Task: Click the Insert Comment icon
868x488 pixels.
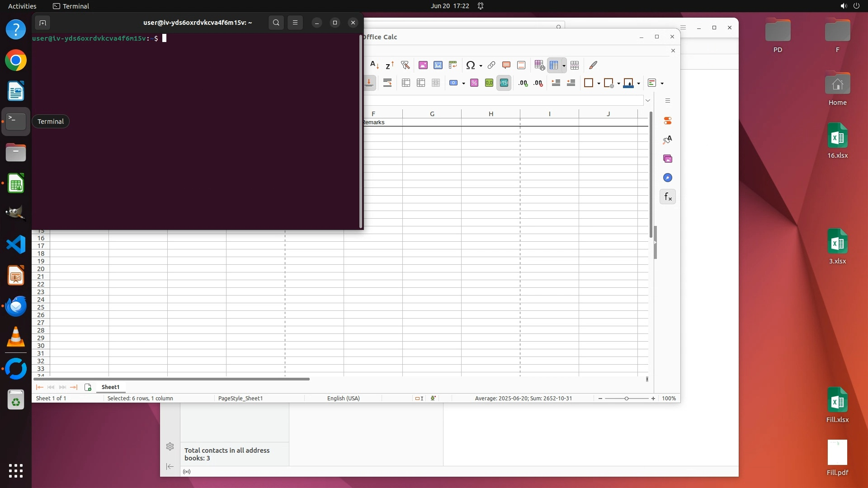Action: (506, 65)
